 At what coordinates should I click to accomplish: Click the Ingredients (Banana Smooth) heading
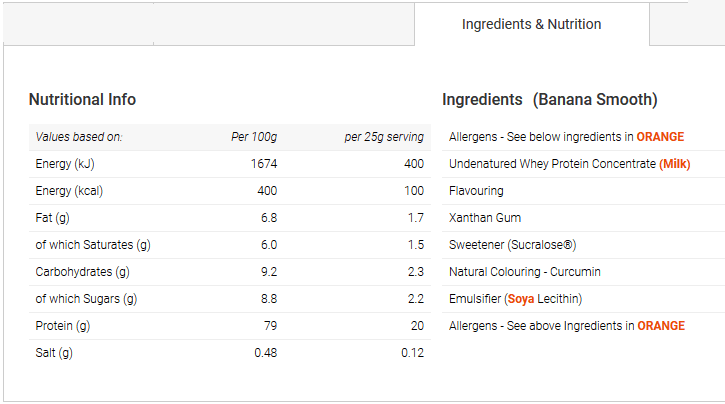pos(550,99)
